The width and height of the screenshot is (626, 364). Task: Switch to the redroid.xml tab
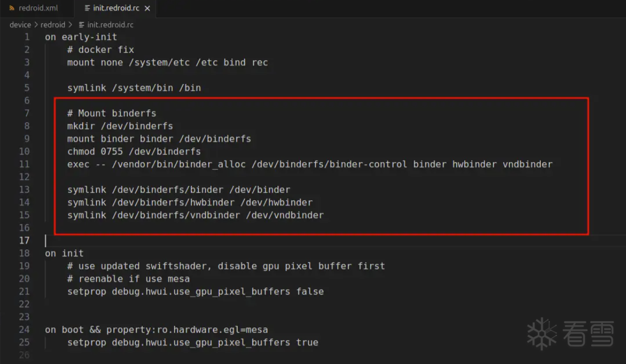coord(38,9)
